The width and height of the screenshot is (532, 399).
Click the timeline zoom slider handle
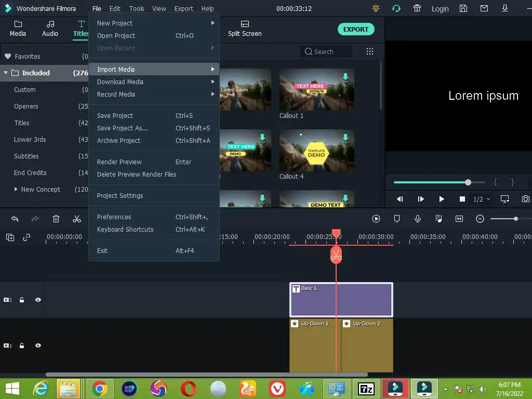pos(516,219)
